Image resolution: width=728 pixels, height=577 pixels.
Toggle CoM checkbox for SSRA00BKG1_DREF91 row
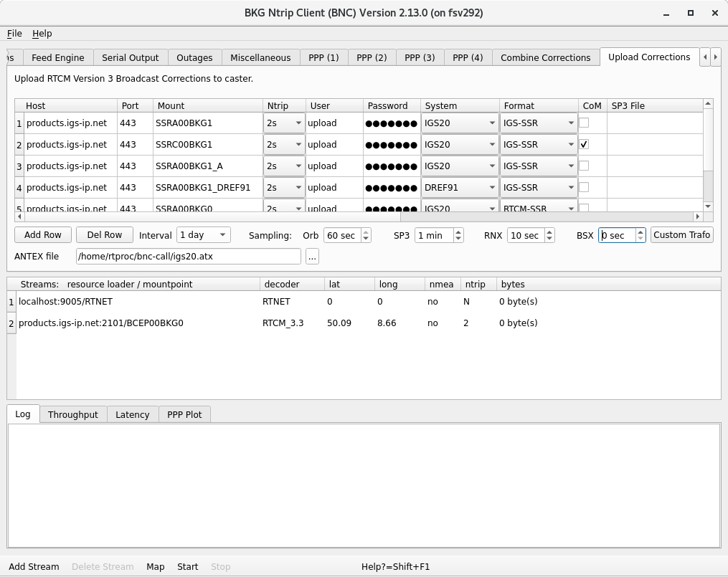pos(584,187)
